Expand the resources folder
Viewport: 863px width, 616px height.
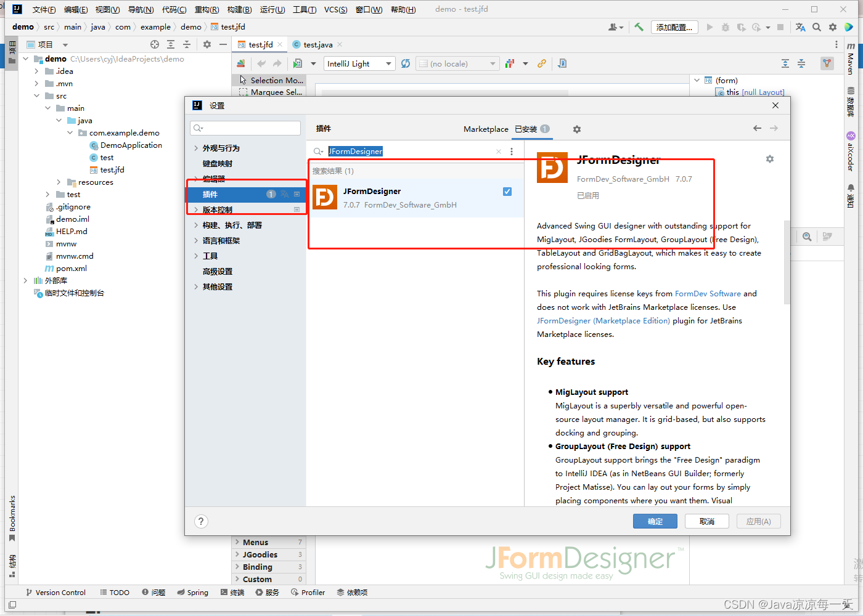(59, 182)
